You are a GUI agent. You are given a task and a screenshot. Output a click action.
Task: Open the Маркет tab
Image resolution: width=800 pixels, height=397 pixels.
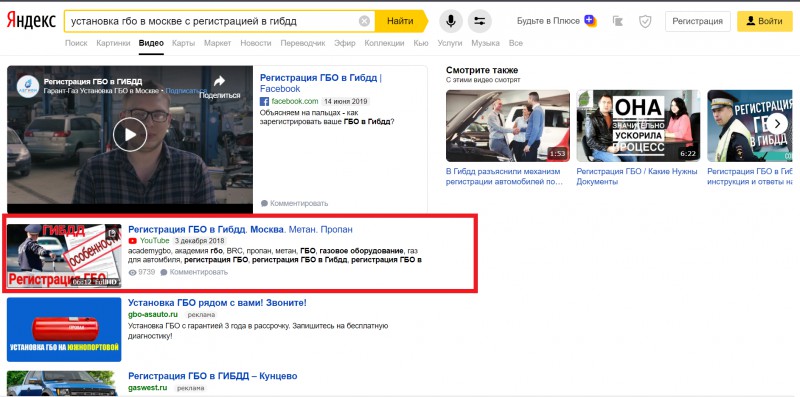217,43
